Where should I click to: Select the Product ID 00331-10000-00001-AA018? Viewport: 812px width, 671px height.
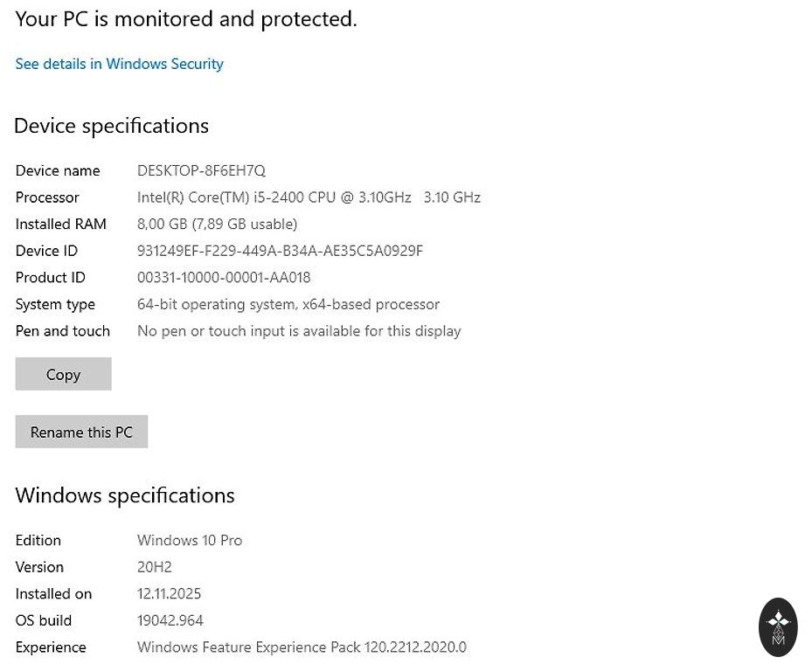(224, 277)
